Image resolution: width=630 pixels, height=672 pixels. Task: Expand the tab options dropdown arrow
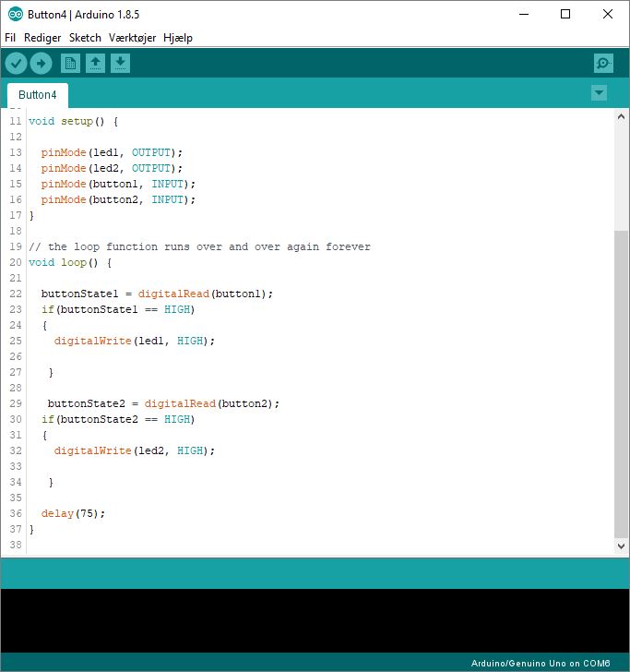[599, 92]
